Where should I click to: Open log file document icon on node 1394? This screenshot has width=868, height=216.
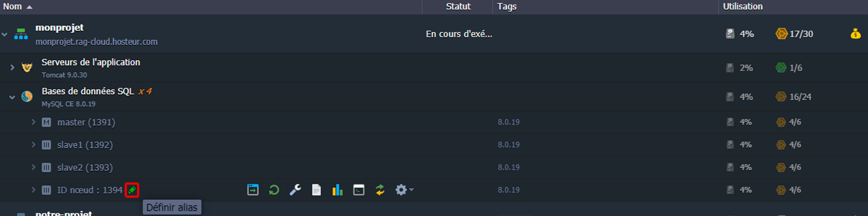(317, 190)
